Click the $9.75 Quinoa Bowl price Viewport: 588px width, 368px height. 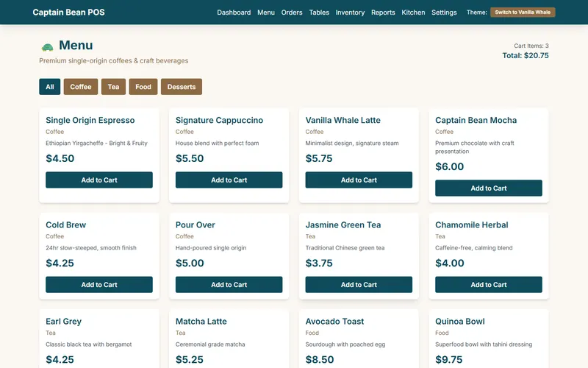click(x=449, y=359)
